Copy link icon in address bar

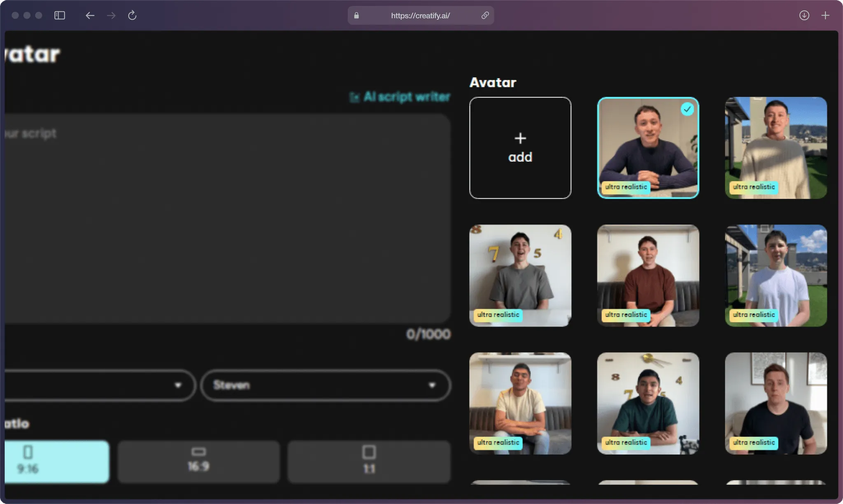click(485, 16)
